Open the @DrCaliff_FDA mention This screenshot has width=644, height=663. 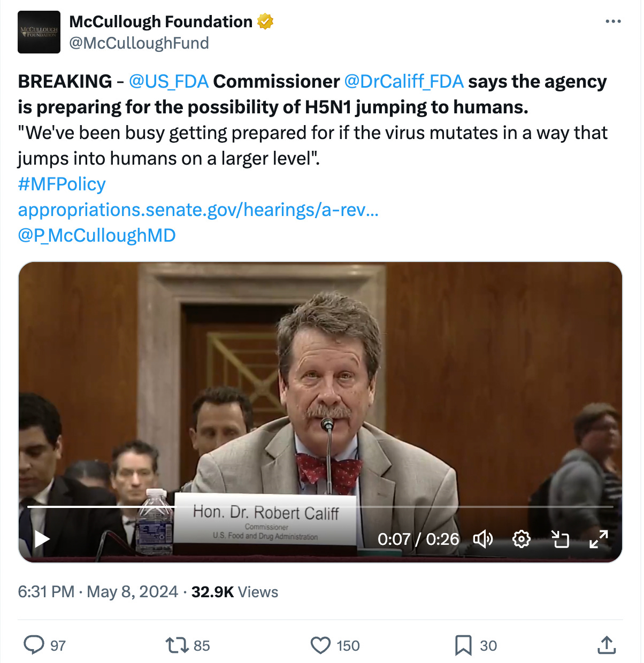tap(404, 81)
